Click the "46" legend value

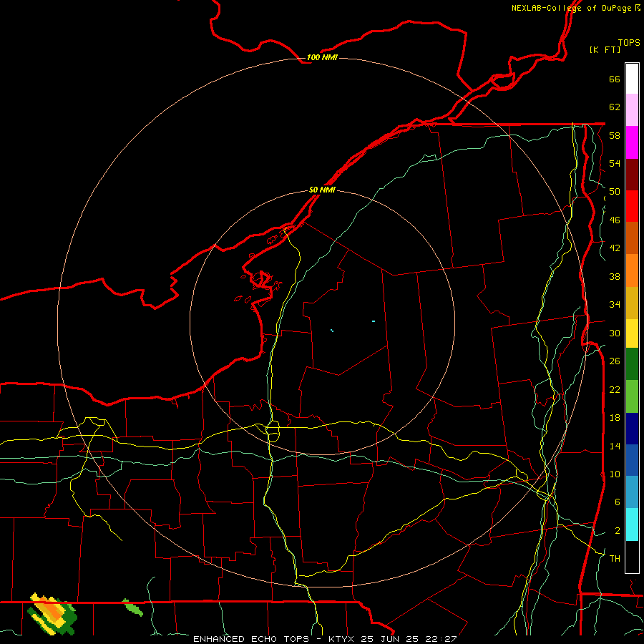pos(615,220)
